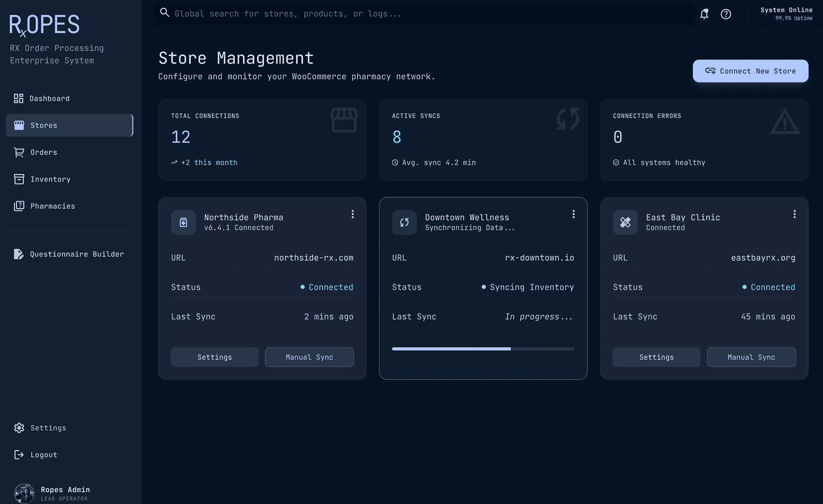Click the rx-downtown.io URL
The image size is (823, 504).
point(539,258)
